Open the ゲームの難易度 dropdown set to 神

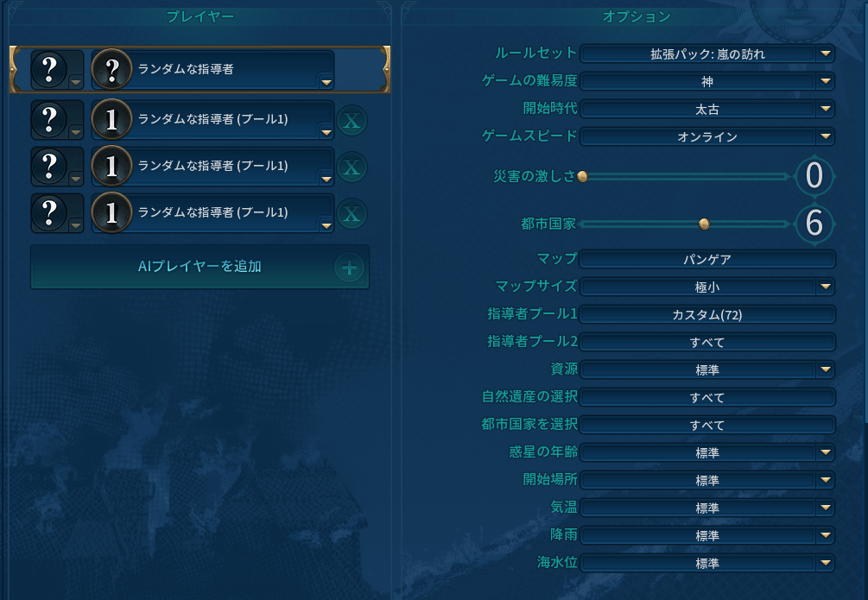(706, 82)
